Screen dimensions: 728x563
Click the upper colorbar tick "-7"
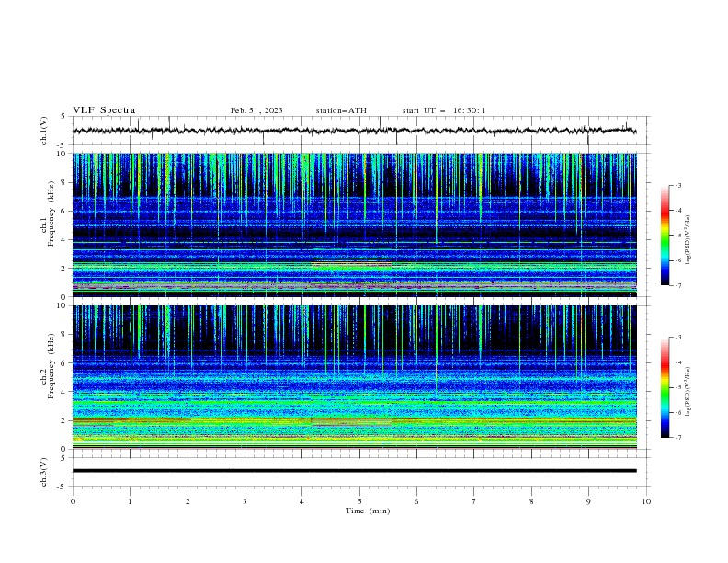tap(678, 285)
